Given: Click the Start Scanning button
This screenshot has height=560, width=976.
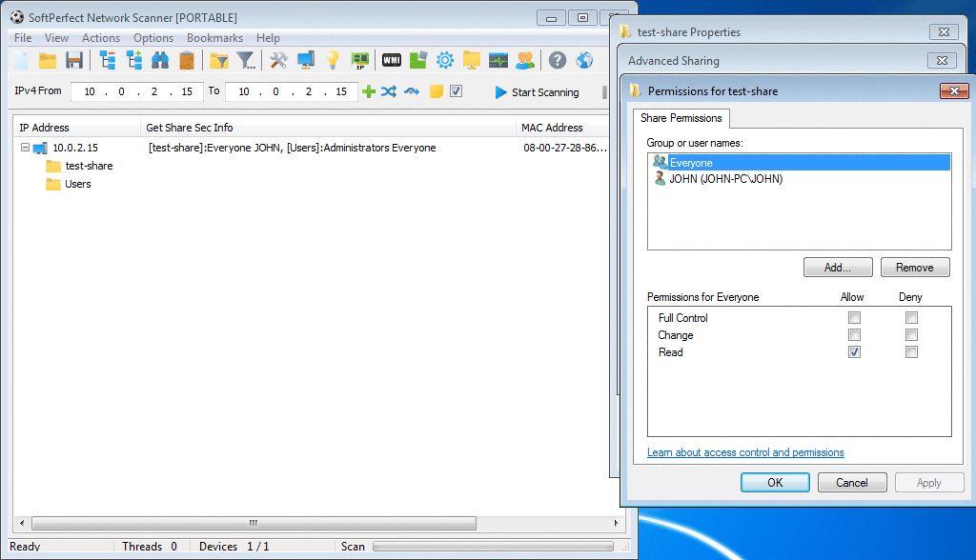Looking at the screenshot, I should 537,92.
